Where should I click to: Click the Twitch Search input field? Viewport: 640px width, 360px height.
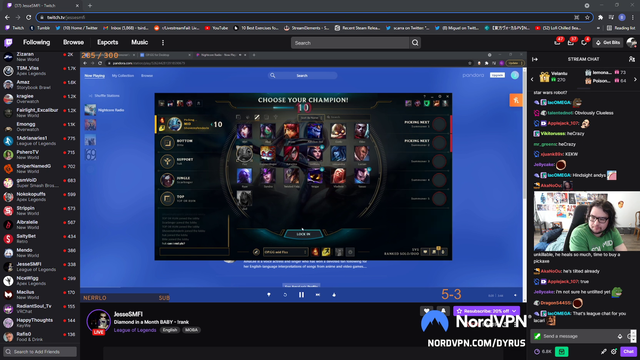click(350, 43)
